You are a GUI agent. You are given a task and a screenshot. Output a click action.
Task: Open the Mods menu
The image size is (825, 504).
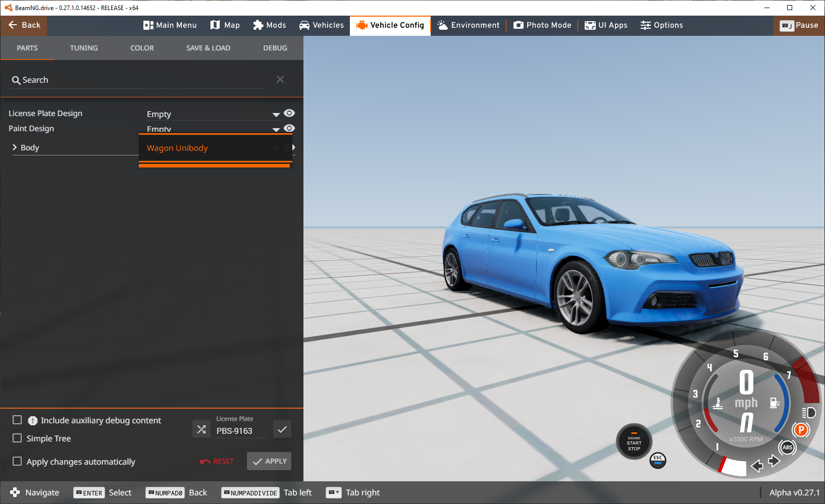(270, 25)
